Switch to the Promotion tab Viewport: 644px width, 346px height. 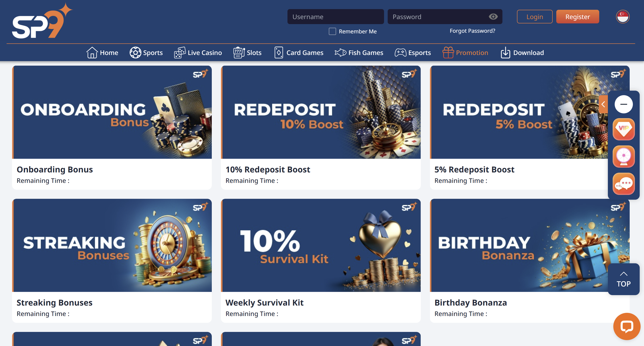pos(465,52)
